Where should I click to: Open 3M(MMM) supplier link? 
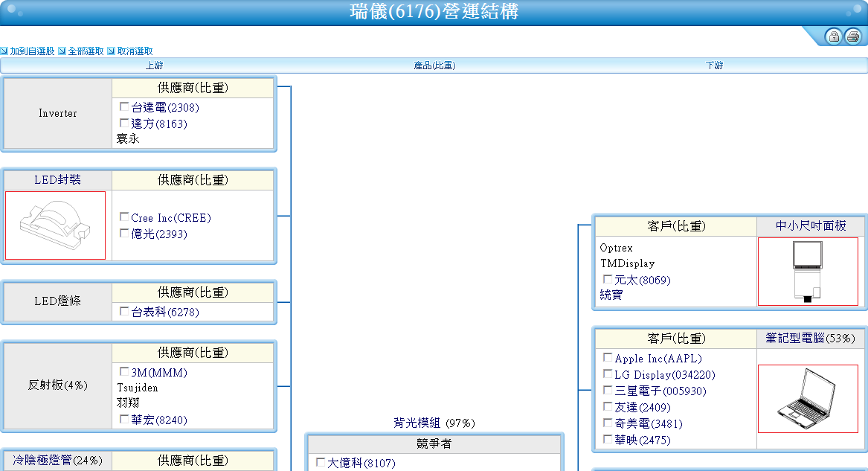click(159, 373)
